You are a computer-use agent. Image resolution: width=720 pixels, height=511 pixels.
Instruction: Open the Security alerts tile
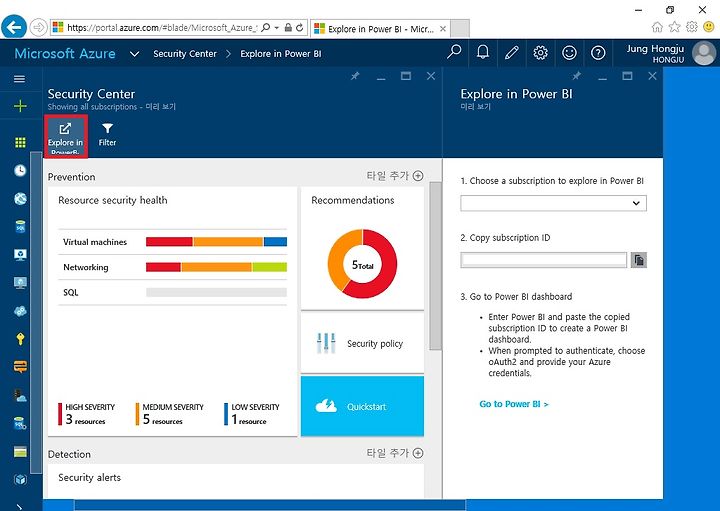(x=236, y=481)
